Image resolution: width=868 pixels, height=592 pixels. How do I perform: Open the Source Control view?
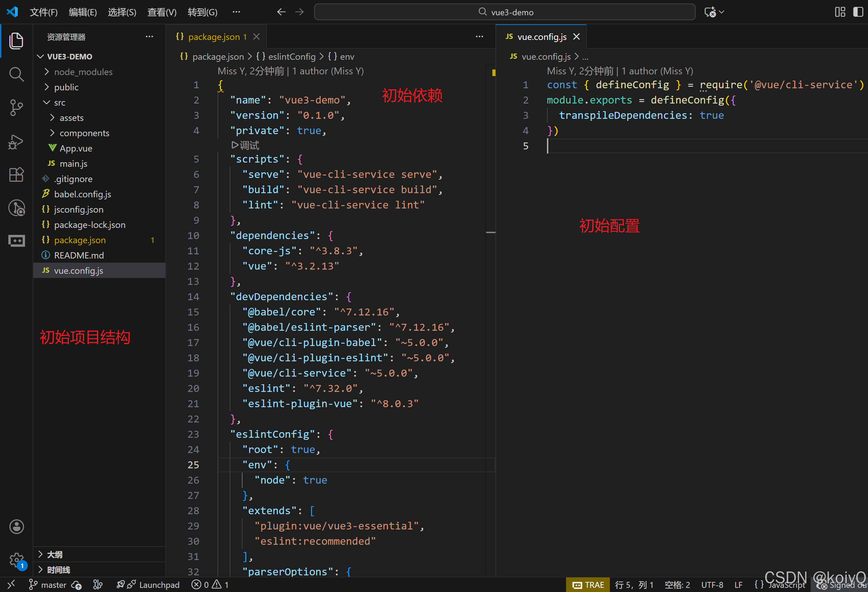point(16,108)
